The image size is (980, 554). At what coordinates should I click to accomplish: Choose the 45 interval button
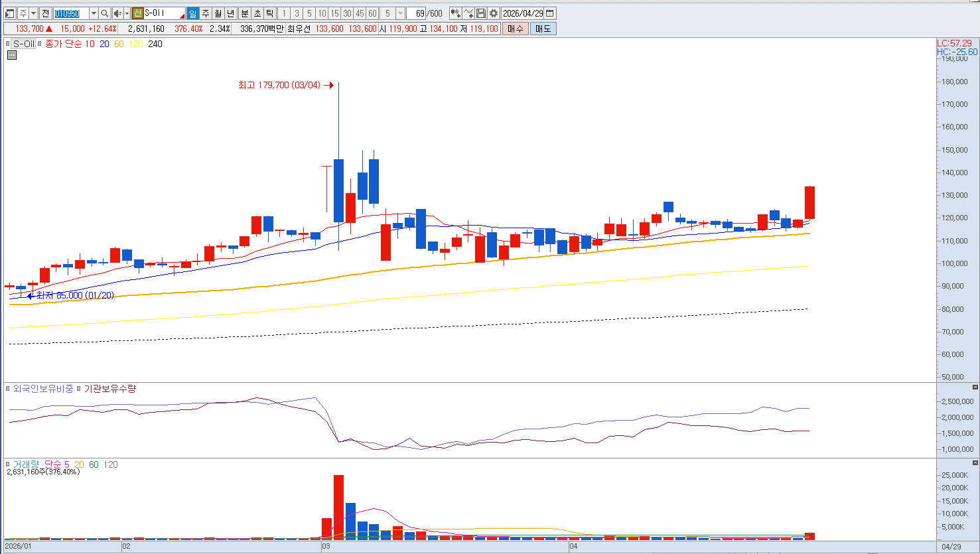(360, 13)
